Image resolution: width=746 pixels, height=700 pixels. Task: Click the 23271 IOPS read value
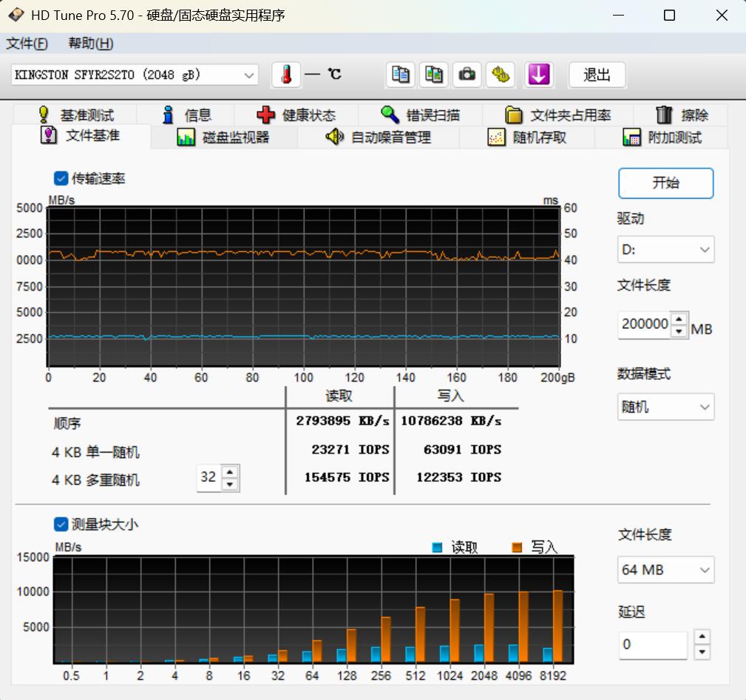(350, 449)
